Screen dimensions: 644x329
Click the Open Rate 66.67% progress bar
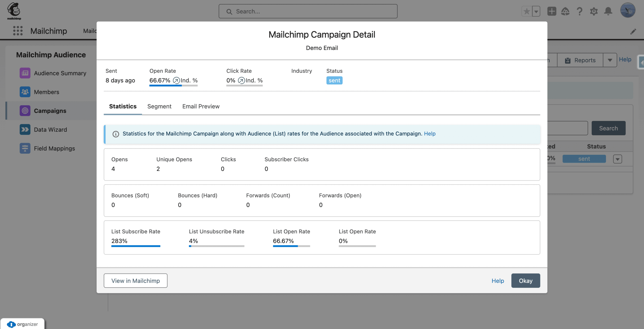[173, 86]
